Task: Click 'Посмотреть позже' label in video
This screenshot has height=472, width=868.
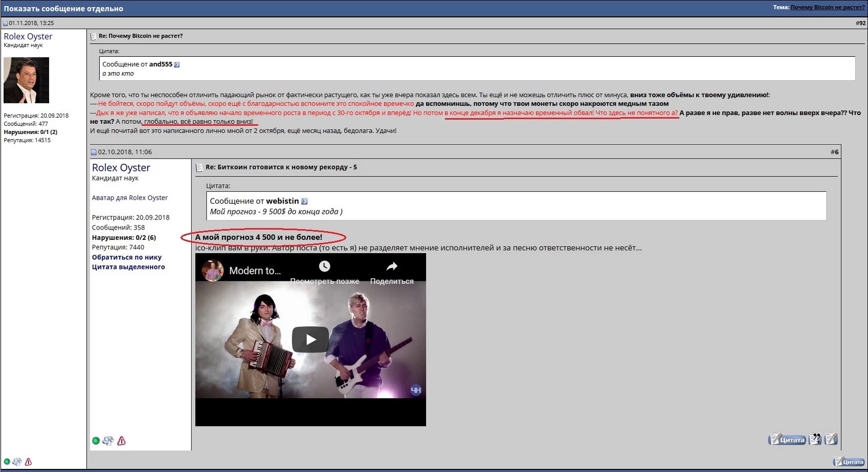Action: click(325, 281)
